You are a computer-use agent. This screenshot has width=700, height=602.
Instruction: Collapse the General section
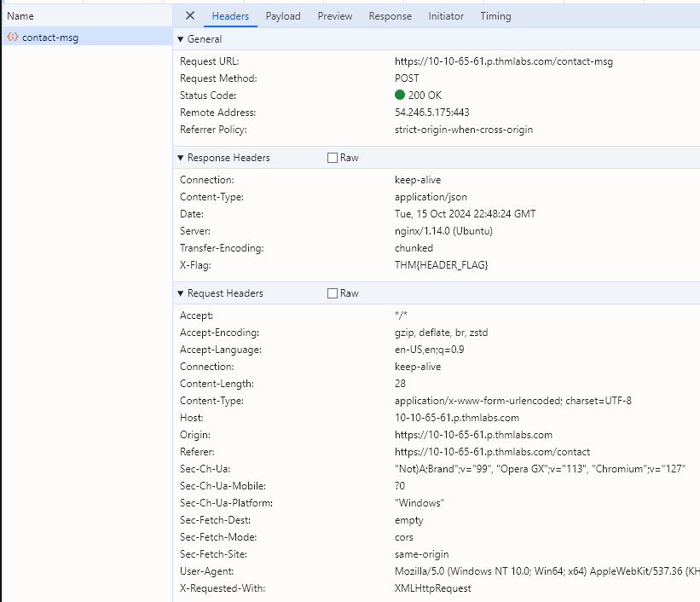tap(180, 39)
